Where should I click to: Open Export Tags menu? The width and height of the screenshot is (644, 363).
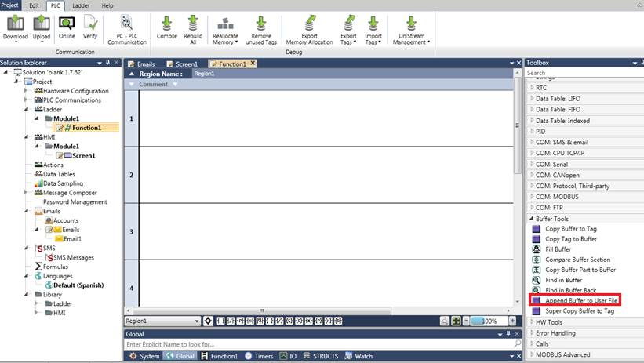click(x=348, y=30)
